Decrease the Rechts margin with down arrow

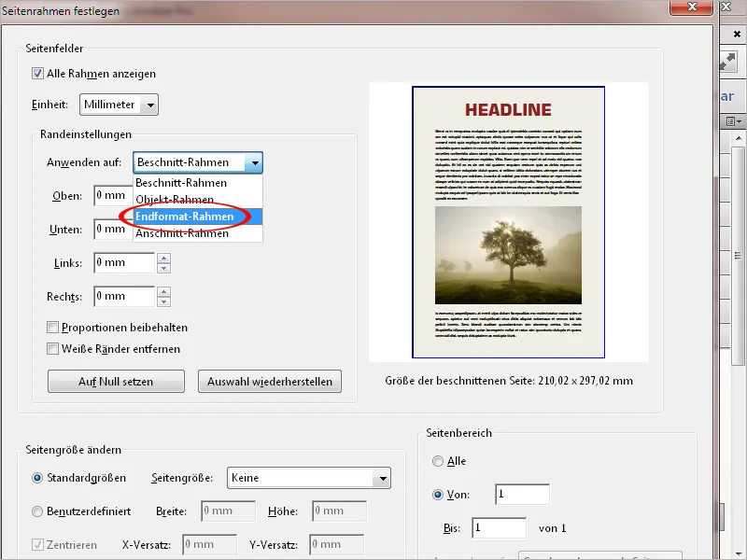tap(164, 301)
